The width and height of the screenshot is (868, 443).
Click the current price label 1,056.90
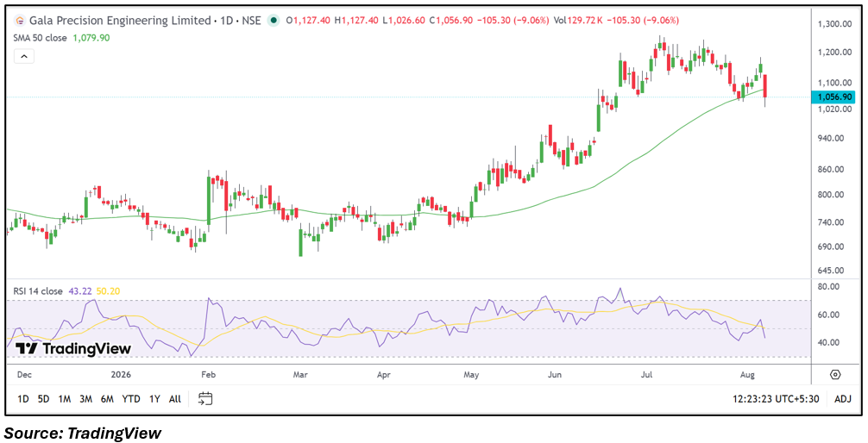click(x=833, y=97)
